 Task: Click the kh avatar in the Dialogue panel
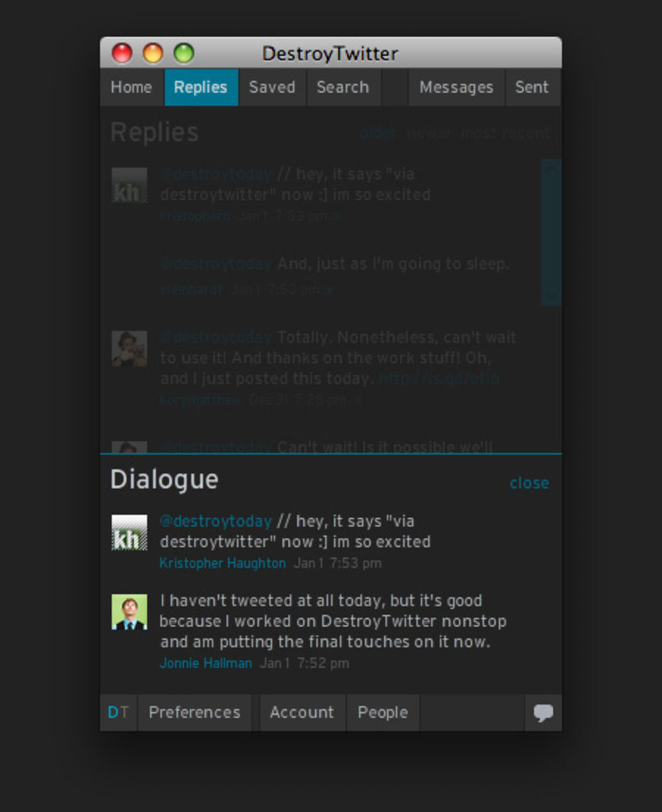click(x=130, y=532)
